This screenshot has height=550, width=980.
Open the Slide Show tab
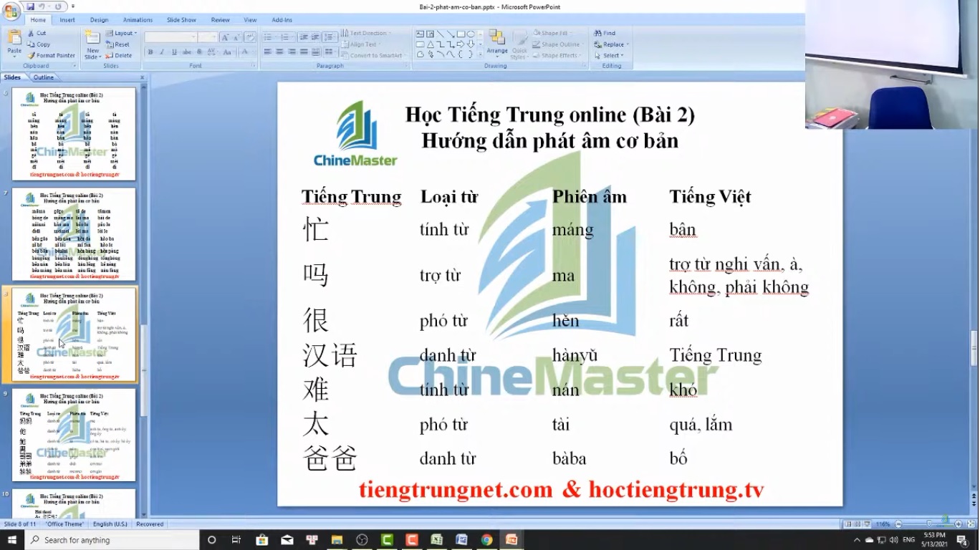[x=181, y=20]
